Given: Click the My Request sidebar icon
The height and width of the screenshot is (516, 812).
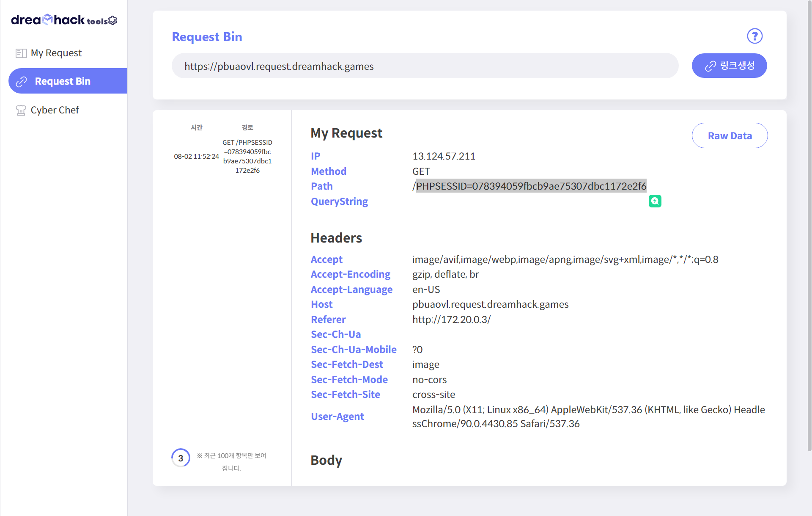Looking at the screenshot, I should coord(21,53).
